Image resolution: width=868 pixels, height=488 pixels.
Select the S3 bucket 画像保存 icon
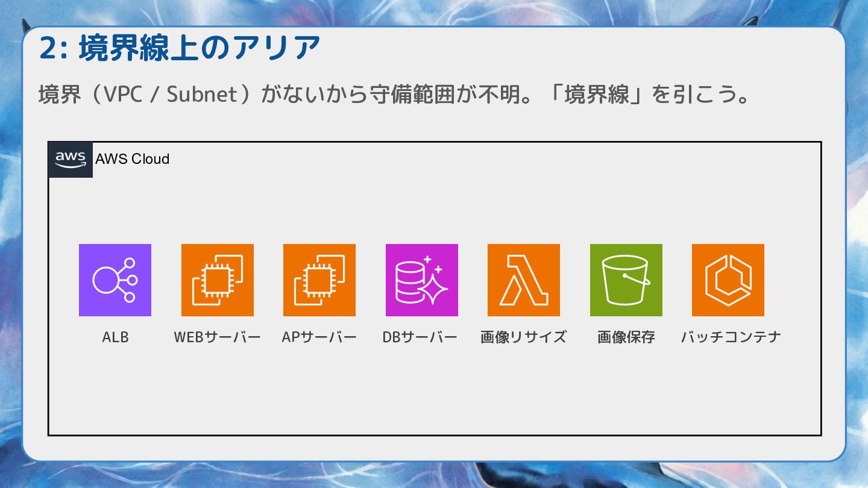[x=626, y=280]
